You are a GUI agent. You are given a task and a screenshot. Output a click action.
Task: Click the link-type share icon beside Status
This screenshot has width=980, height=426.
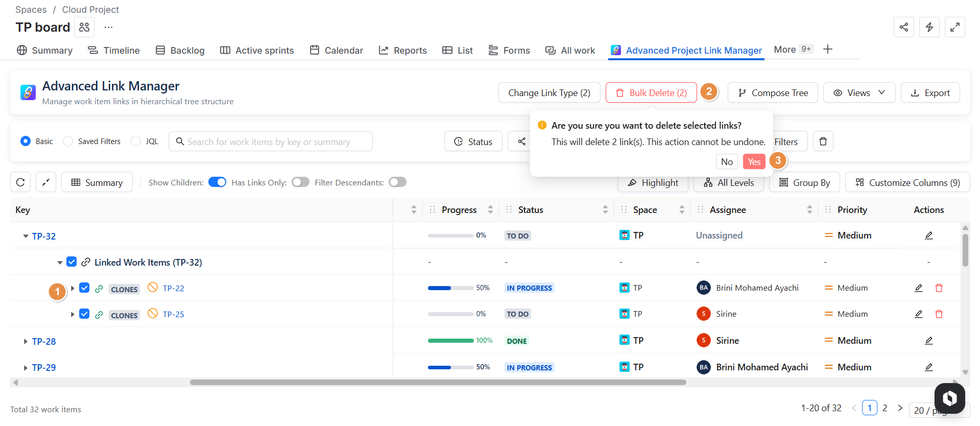pos(521,141)
